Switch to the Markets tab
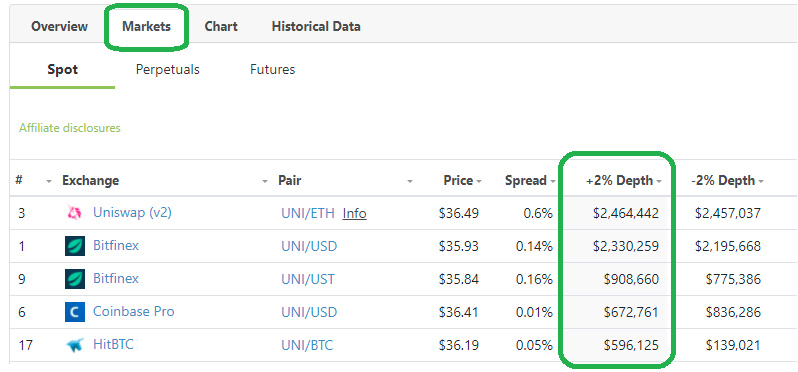This screenshot has height=372, width=798. pyautogui.click(x=147, y=26)
